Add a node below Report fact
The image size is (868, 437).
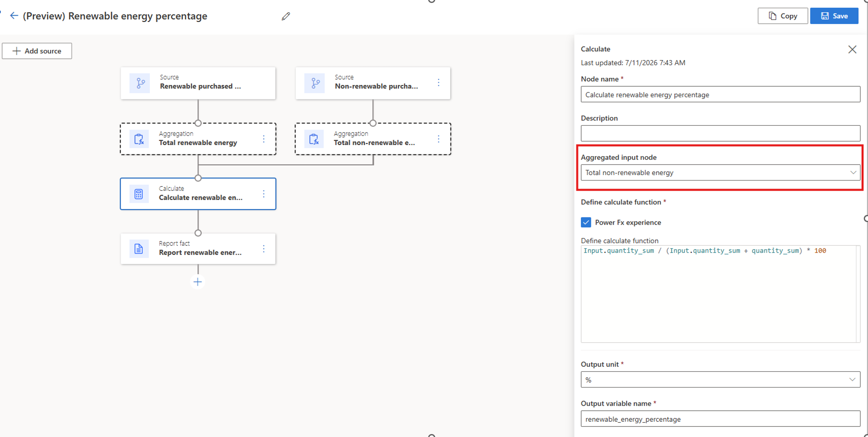click(198, 282)
